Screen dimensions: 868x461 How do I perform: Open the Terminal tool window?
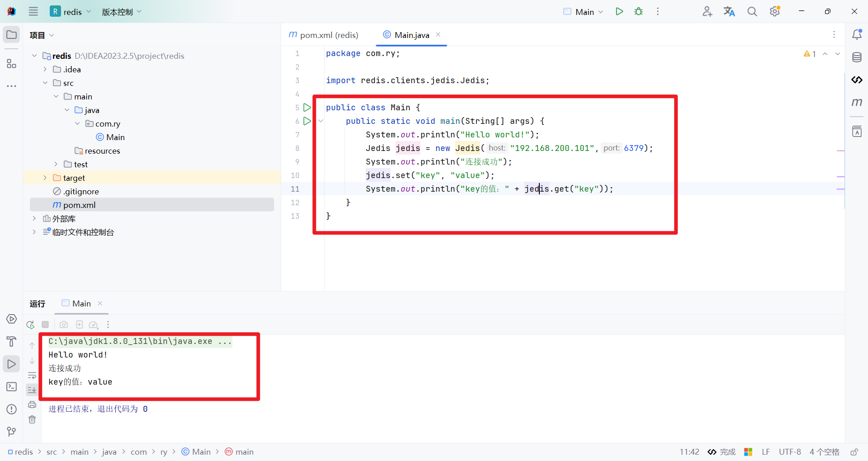coord(12,386)
